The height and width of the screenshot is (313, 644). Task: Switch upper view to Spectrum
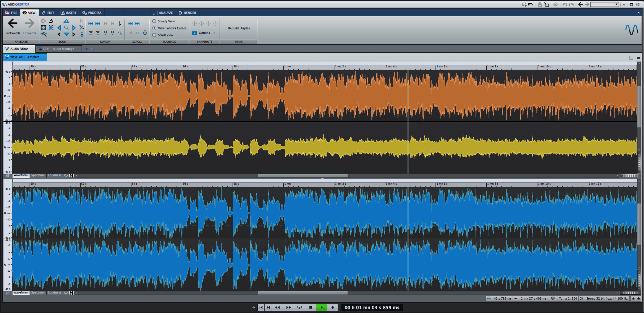38,175
